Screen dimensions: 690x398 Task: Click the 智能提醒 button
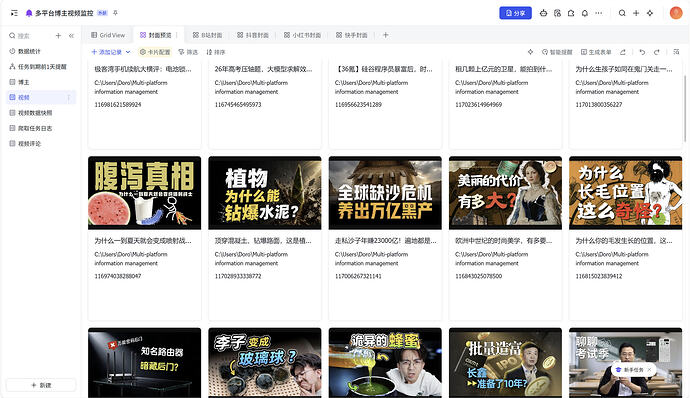(x=557, y=52)
